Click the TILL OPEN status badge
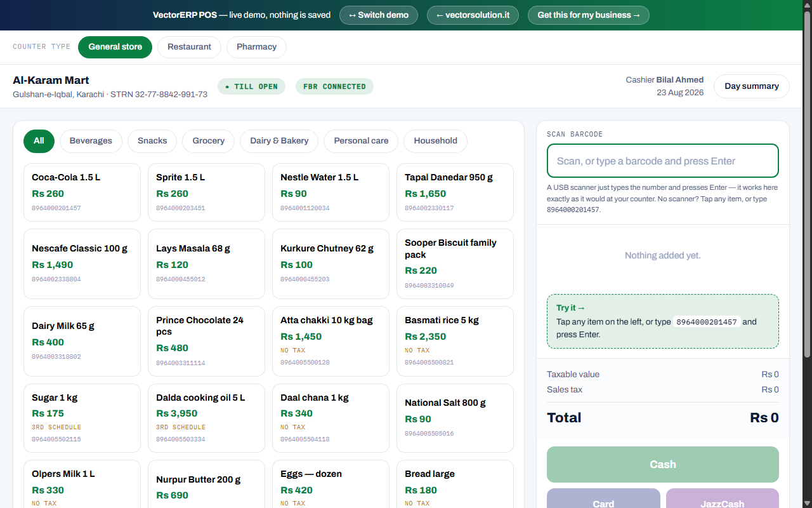The width and height of the screenshot is (812, 508). (251, 86)
